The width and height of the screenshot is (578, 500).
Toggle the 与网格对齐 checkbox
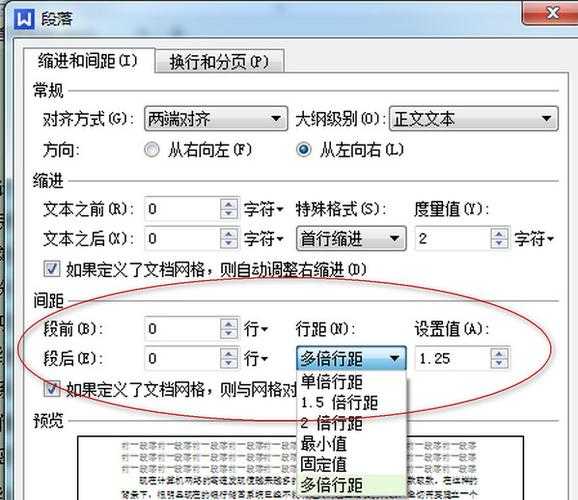point(52,389)
